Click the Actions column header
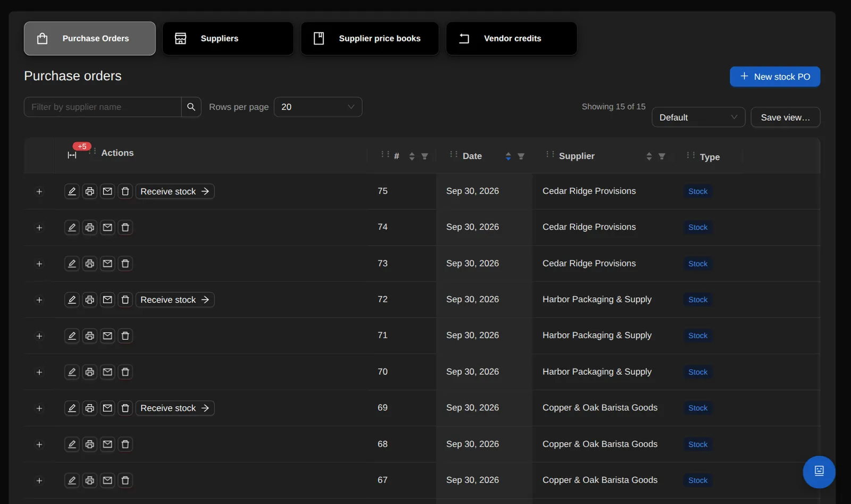 118,153
